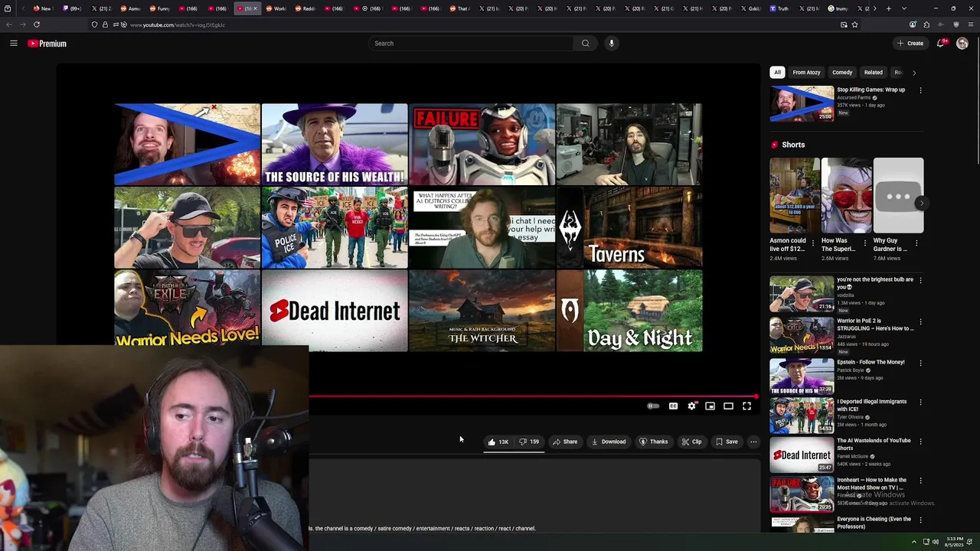Start voice search with microphone icon
This screenshot has width=980, height=551.
click(x=611, y=44)
